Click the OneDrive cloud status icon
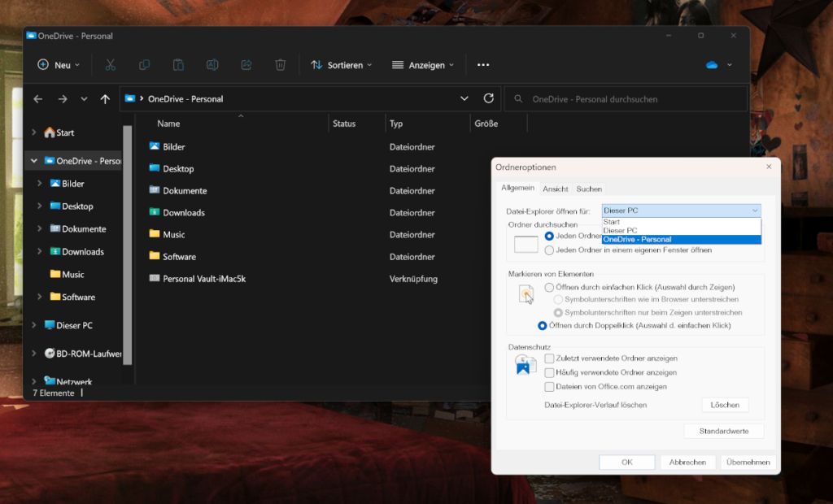The width and height of the screenshot is (833, 504). (x=711, y=65)
